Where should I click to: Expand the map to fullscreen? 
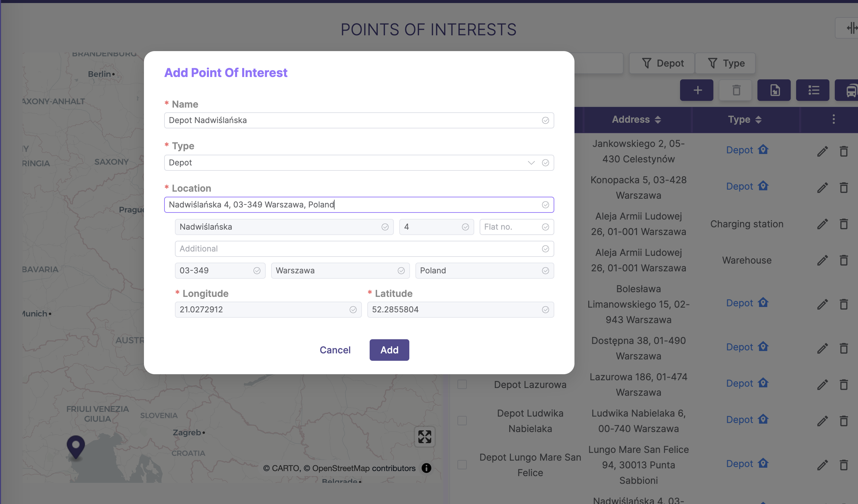tap(424, 437)
